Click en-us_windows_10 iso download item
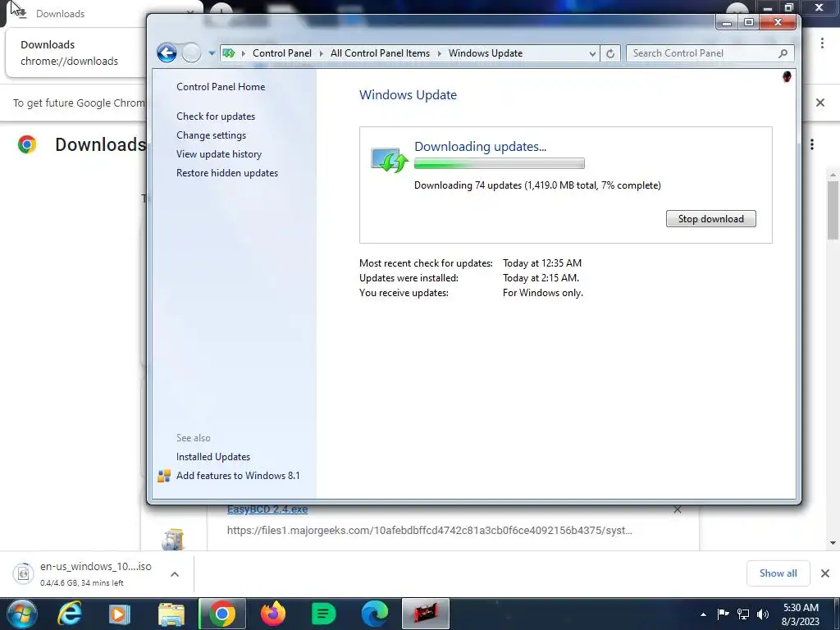 (x=95, y=573)
